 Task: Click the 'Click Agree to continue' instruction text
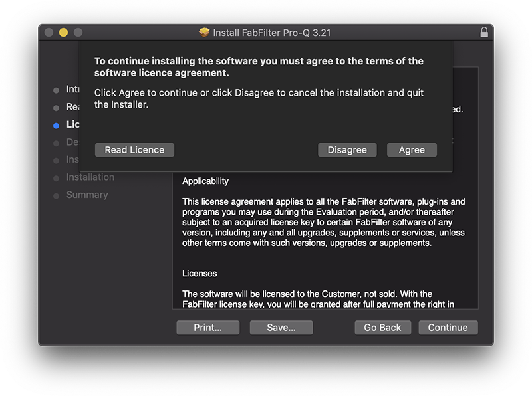(259, 98)
